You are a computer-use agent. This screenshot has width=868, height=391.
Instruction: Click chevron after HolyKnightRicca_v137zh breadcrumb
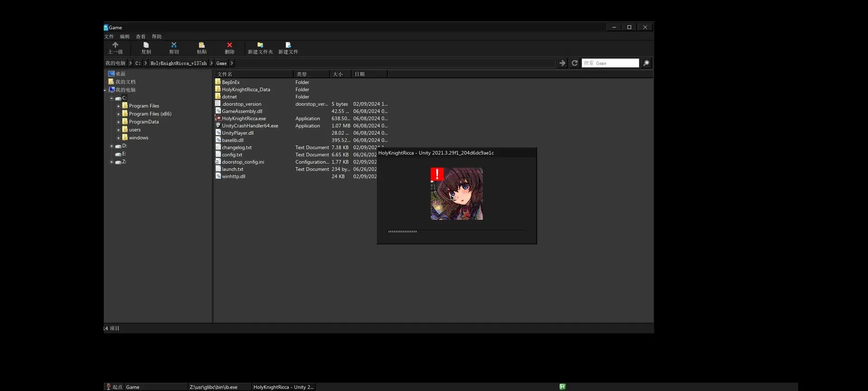point(211,63)
